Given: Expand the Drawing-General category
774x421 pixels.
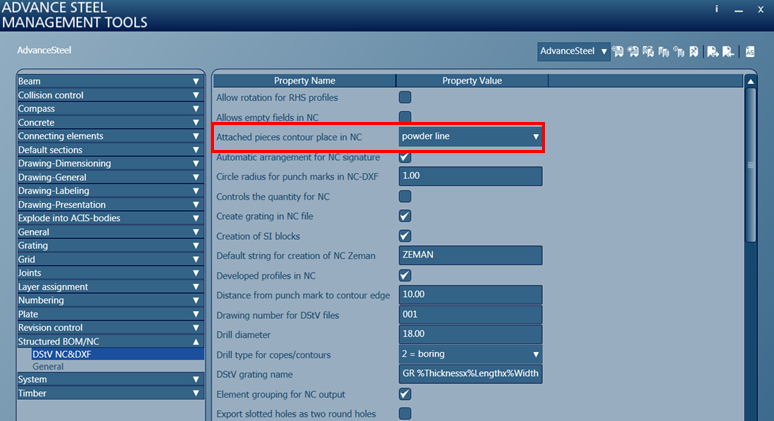Looking at the screenshot, I should [x=111, y=177].
